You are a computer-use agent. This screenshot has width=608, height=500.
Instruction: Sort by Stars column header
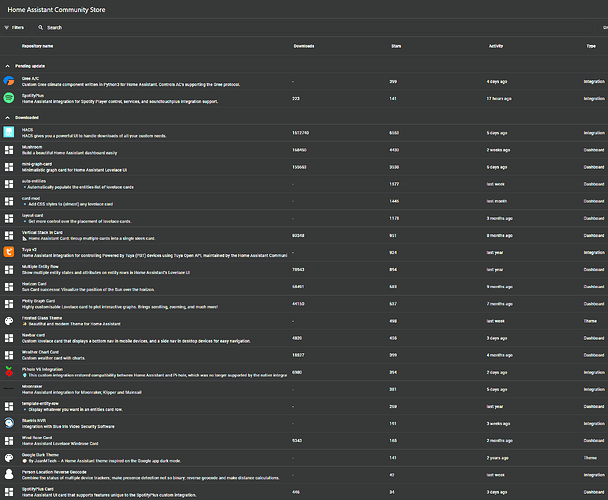point(396,46)
